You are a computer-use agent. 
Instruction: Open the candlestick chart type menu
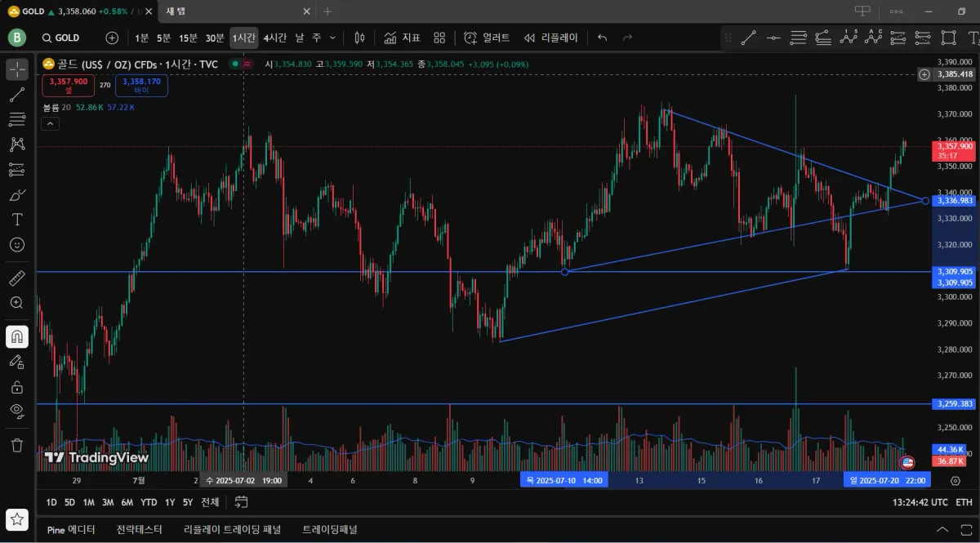click(359, 38)
